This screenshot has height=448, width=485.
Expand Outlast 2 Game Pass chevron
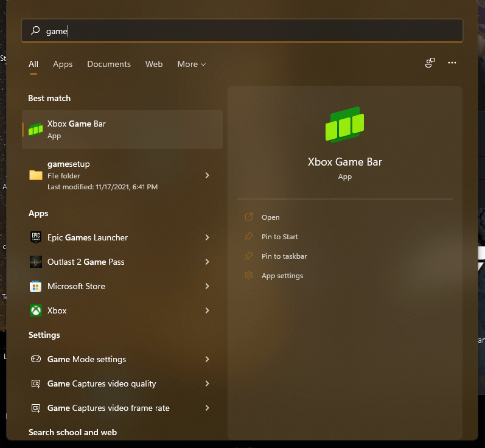[208, 262]
